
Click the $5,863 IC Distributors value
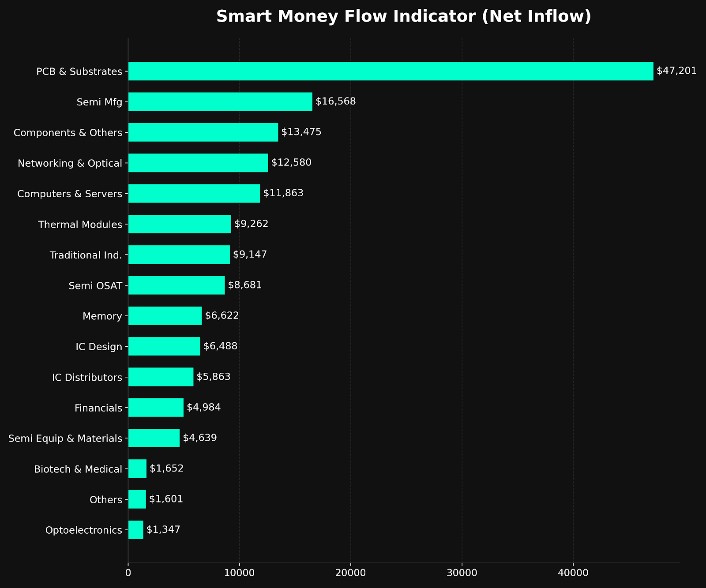coord(214,377)
